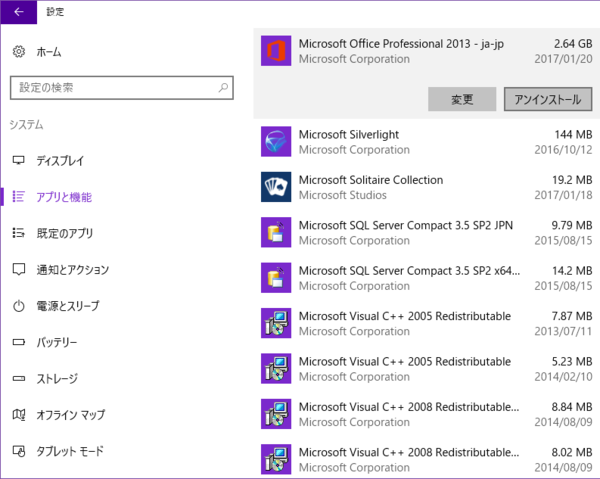The width and height of the screenshot is (600, 479).
Task: Select Microsoft Solitaire Collection entry
Action: [x=426, y=187]
